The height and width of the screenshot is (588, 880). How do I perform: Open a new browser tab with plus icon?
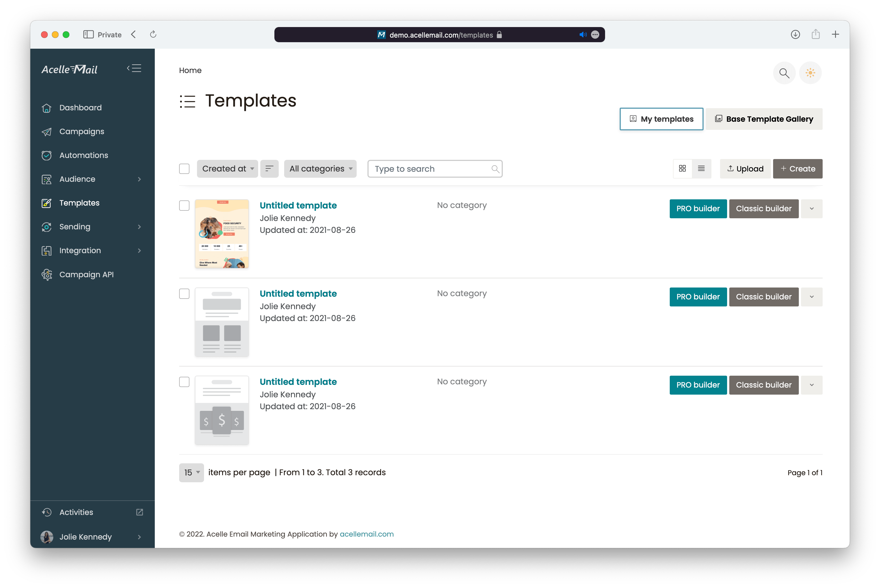coord(835,35)
